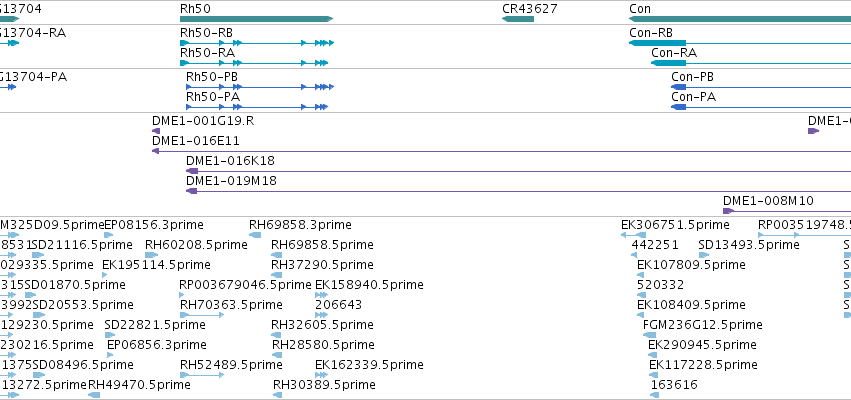Click the feature labeled 520332
Viewport: 851px width, 400px height.
tap(661, 285)
